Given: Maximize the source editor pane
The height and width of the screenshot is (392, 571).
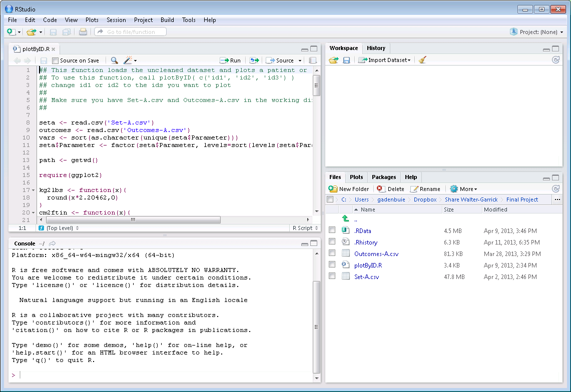Looking at the screenshot, I should (314, 49).
